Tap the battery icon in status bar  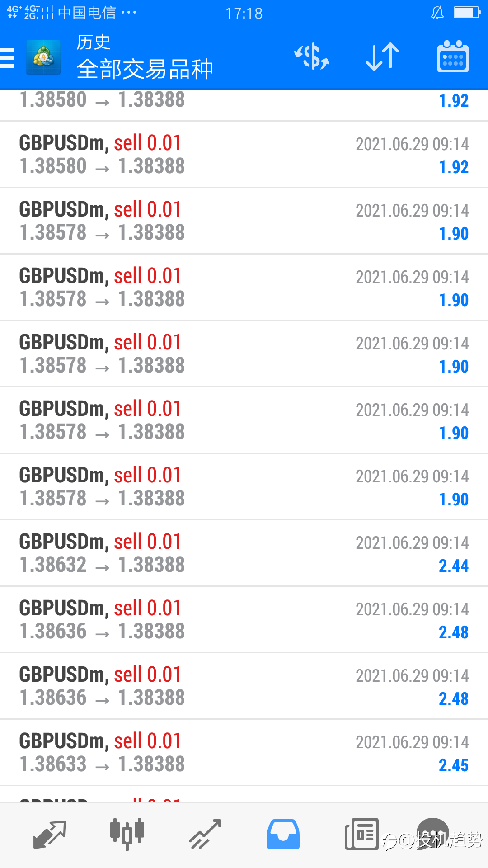(467, 13)
